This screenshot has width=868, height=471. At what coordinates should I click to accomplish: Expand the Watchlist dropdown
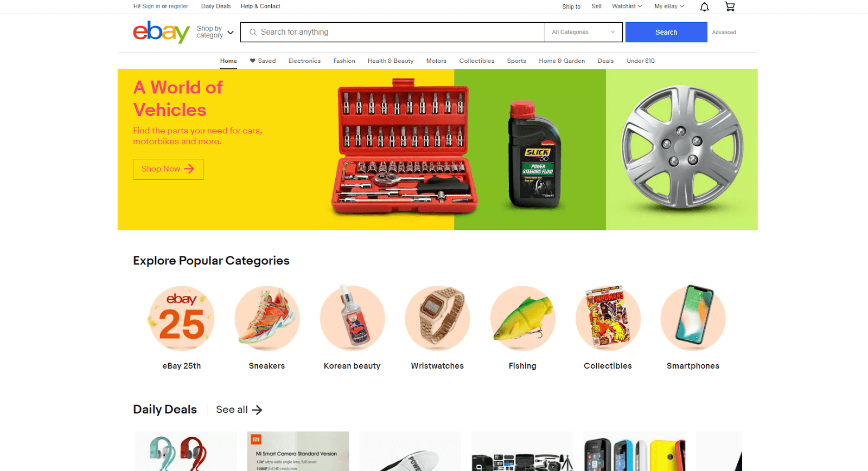[627, 7]
